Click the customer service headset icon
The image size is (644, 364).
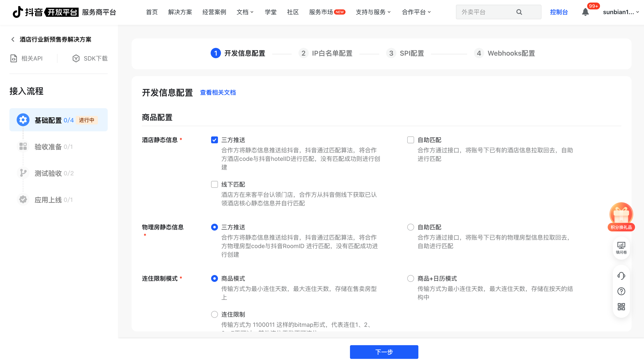621,276
